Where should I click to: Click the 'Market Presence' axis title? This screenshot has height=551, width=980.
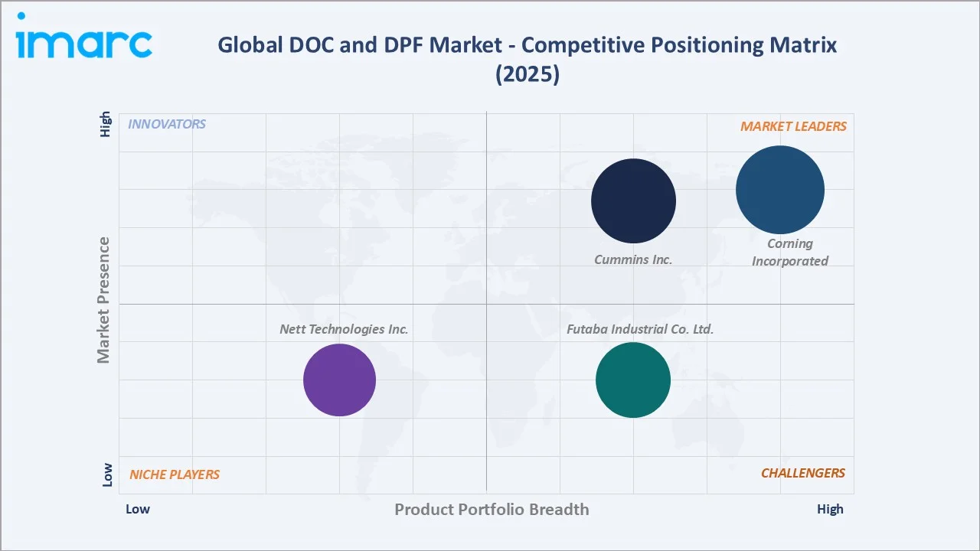104,300
